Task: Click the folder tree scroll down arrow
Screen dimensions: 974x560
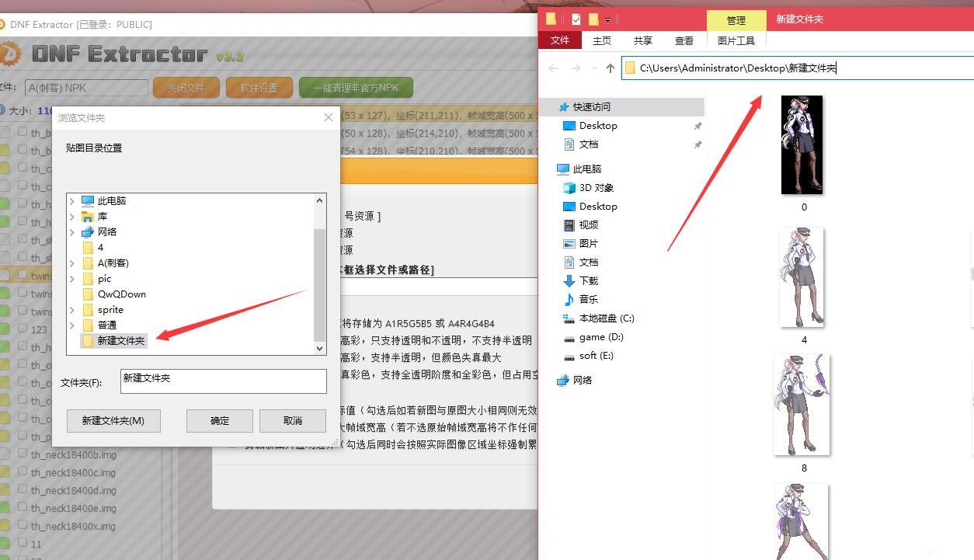Action: [320, 348]
